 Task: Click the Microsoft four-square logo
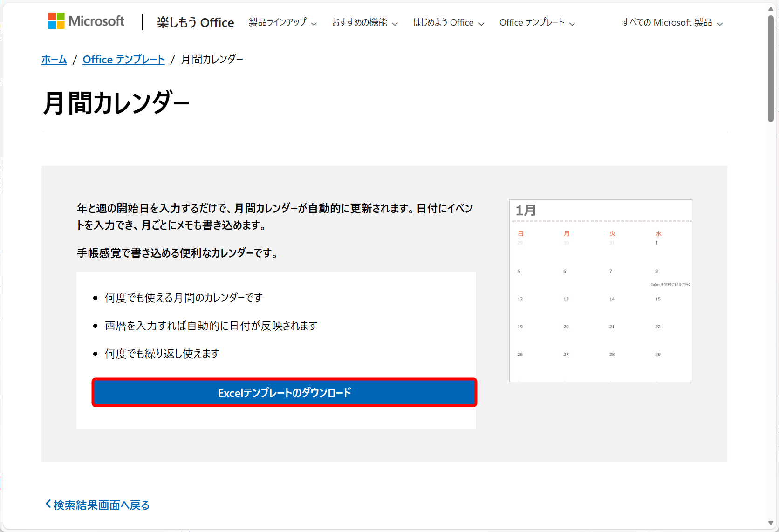point(56,20)
